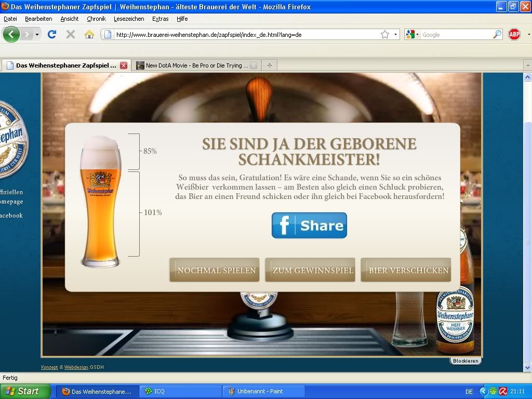
Task: Click the Nochmal Spielen button
Action: tap(215, 270)
